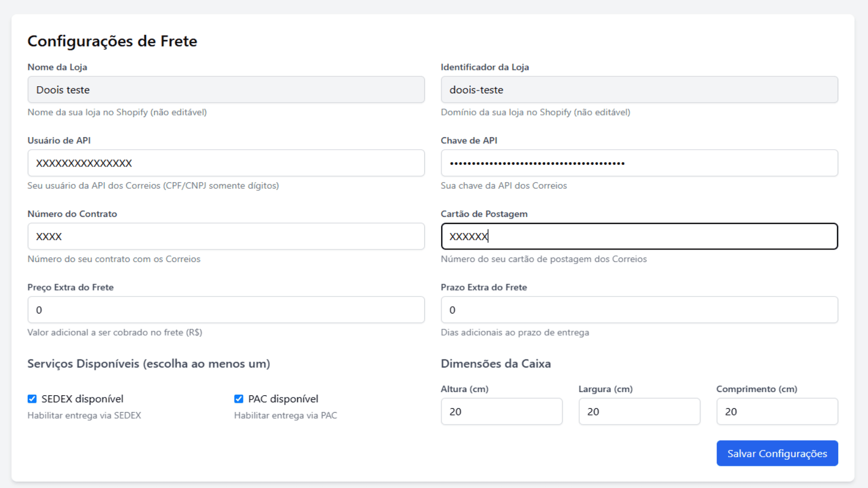Image resolution: width=868 pixels, height=488 pixels.
Task: Uncheck the SEDEX disponível checkbox
Action: (x=32, y=399)
